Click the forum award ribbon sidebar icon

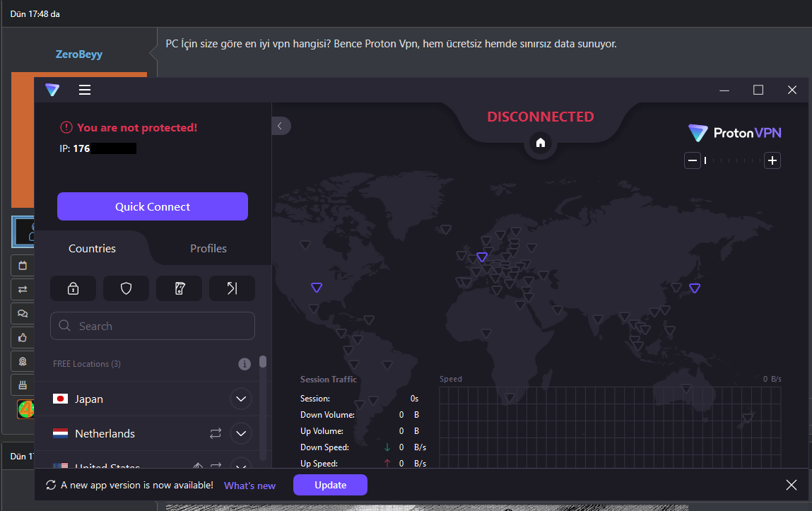click(x=23, y=361)
